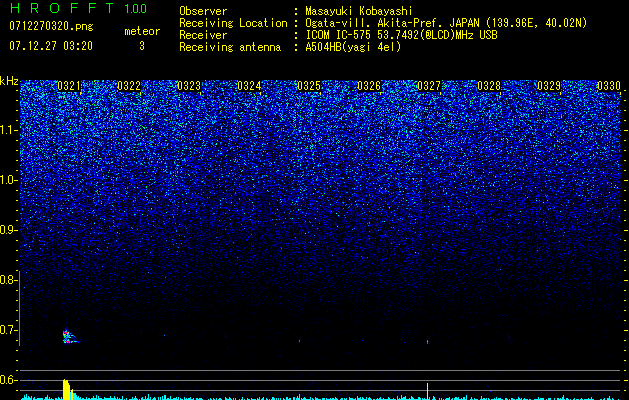Click the 0.6 kHz axis label
The height and width of the screenshot is (400, 629).
pos(8,380)
